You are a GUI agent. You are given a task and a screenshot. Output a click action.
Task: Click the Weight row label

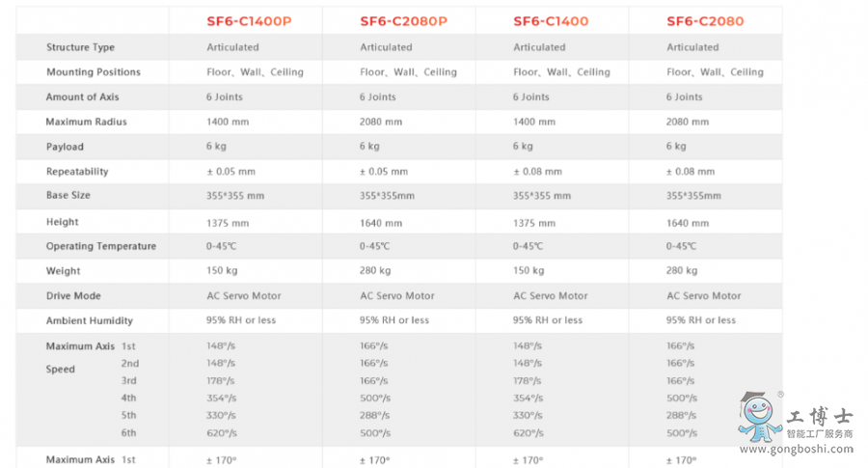63,271
